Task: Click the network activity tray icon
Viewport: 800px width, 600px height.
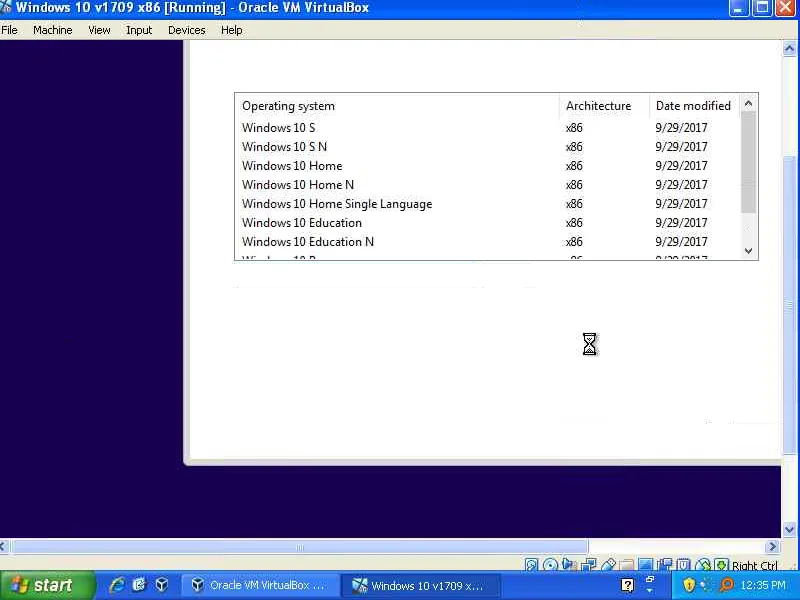Action: (707, 585)
